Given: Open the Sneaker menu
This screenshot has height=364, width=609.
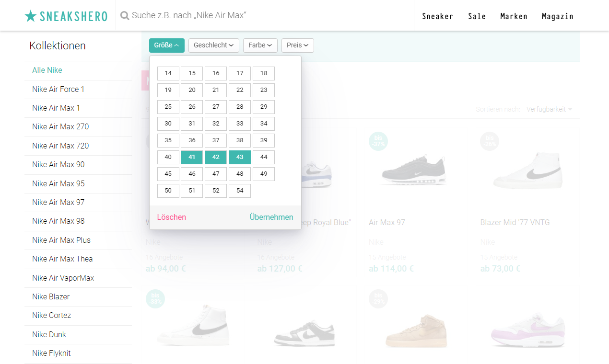Looking at the screenshot, I should [437, 16].
